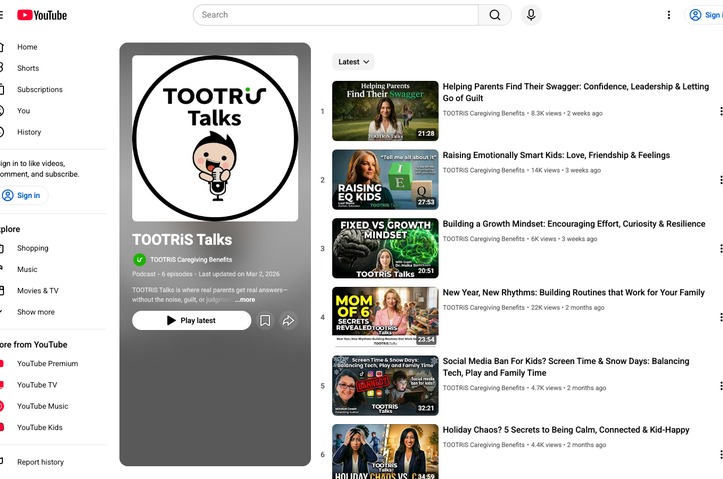
Task: Expand description with ...more
Action: [245, 300]
